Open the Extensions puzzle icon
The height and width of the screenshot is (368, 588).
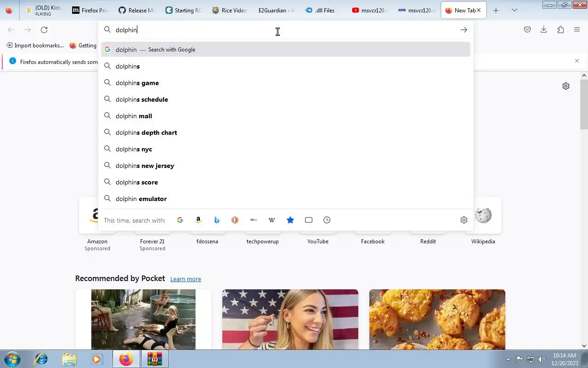[560, 30]
